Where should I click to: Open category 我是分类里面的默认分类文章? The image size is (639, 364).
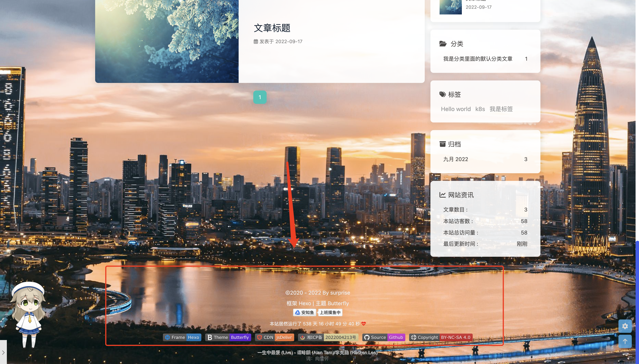pyautogui.click(x=478, y=59)
